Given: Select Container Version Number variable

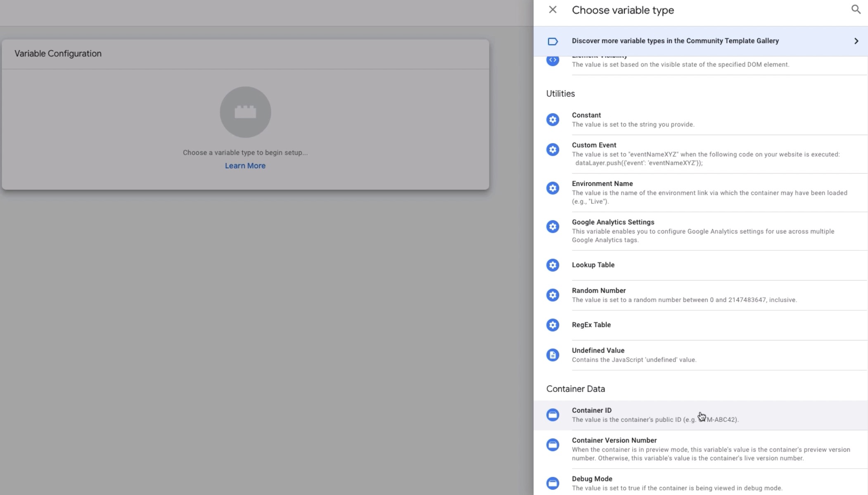Looking at the screenshot, I should (x=614, y=440).
